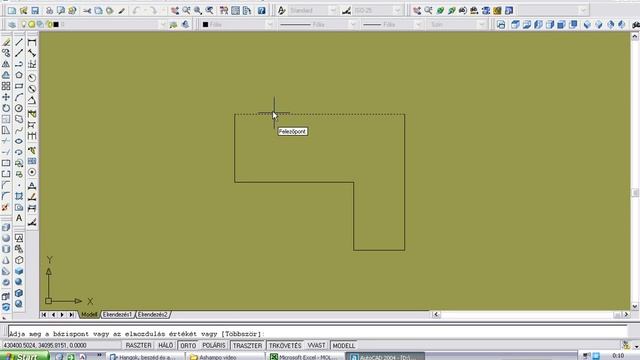Open the layer list dropdown arrow
Screen dimensions: 640x360
(163, 25)
